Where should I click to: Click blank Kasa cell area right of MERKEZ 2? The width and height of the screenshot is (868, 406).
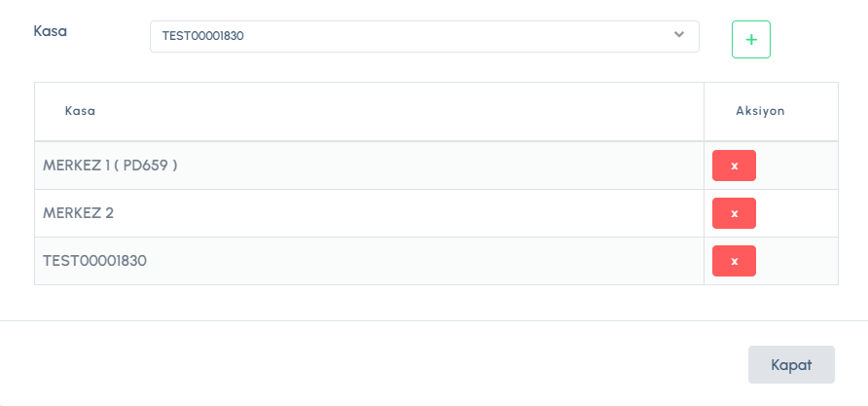click(x=409, y=213)
